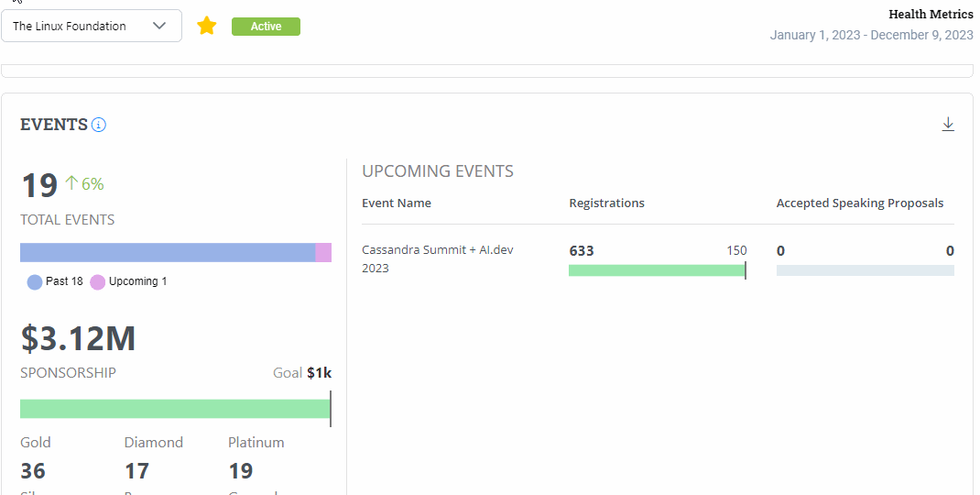The image size is (980, 495).
Task: Click the Accepted Speaking Proposals gray bar
Action: (865, 270)
